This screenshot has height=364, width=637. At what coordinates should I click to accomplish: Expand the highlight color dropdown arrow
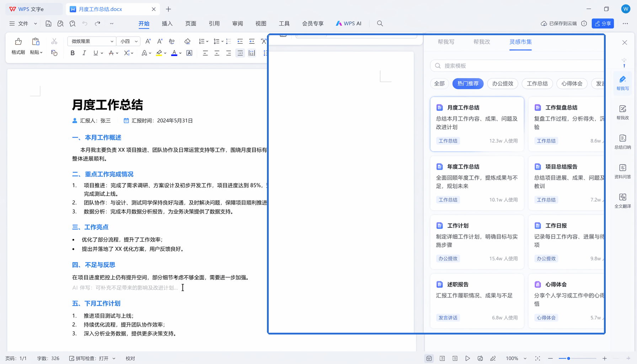[x=165, y=53]
